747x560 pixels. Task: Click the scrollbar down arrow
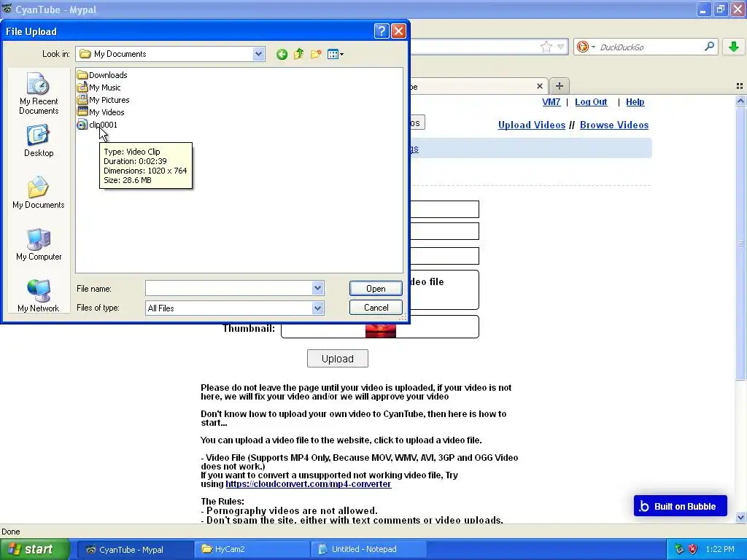click(x=740, y=517)
